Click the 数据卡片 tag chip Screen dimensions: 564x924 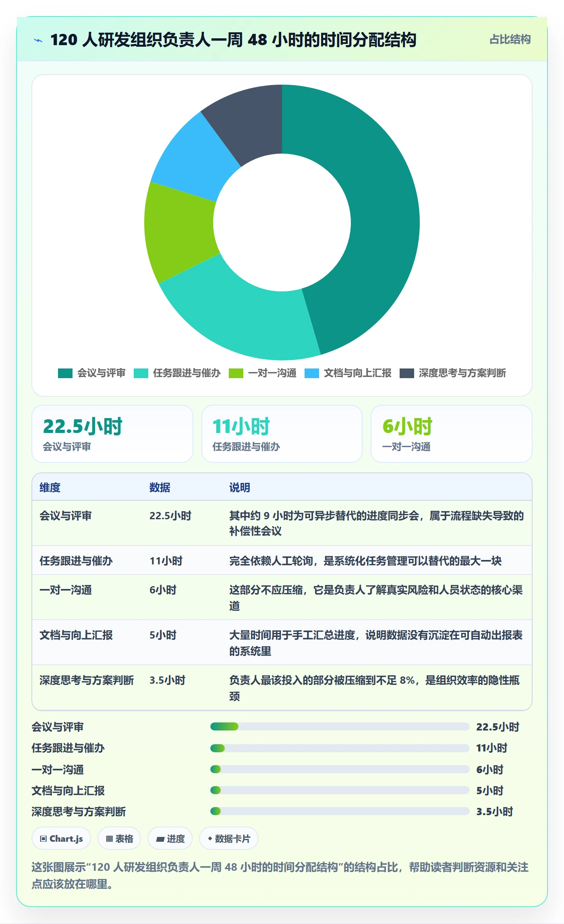[229, 839]
